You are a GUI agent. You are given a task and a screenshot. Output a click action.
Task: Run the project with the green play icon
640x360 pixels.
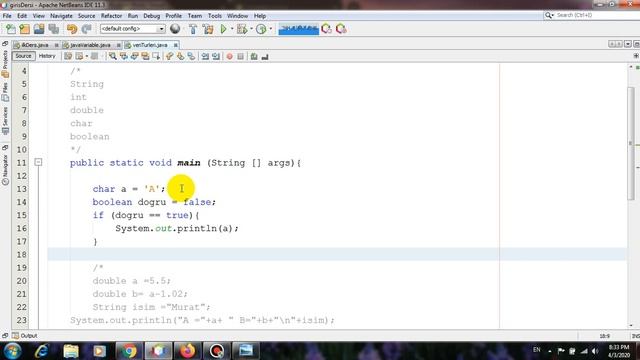coord(223,29)
